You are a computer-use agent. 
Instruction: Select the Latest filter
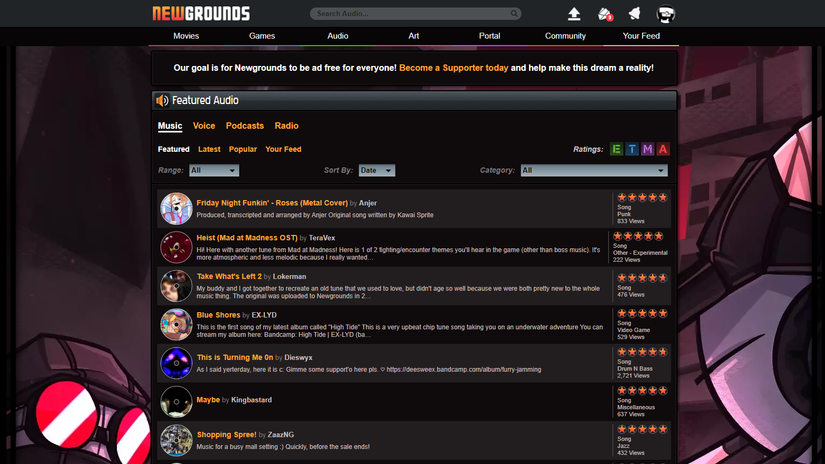click(209, 149)
